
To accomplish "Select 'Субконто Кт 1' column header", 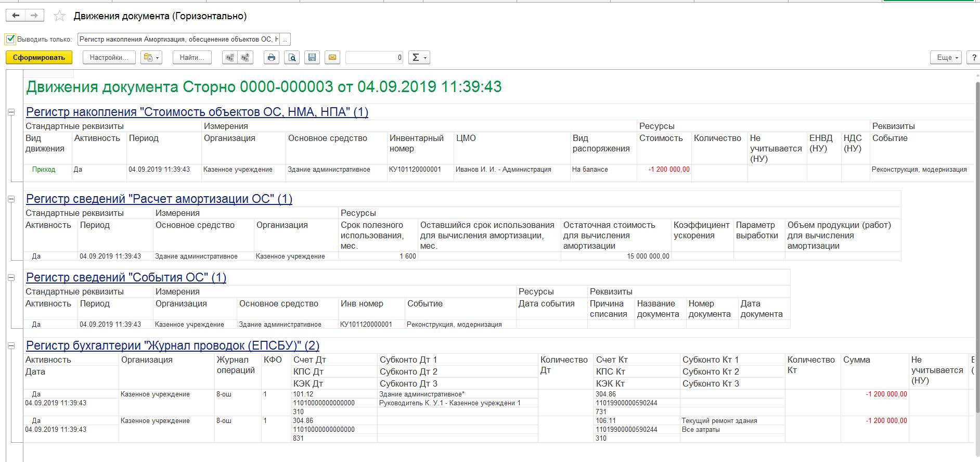I will [710, 360].
